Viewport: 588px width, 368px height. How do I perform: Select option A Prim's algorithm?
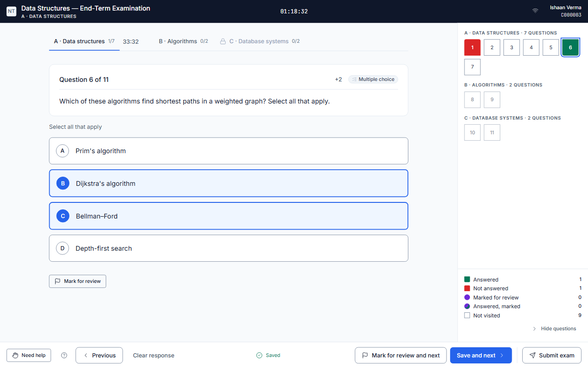pyautogui.click(x=228, y=151)
